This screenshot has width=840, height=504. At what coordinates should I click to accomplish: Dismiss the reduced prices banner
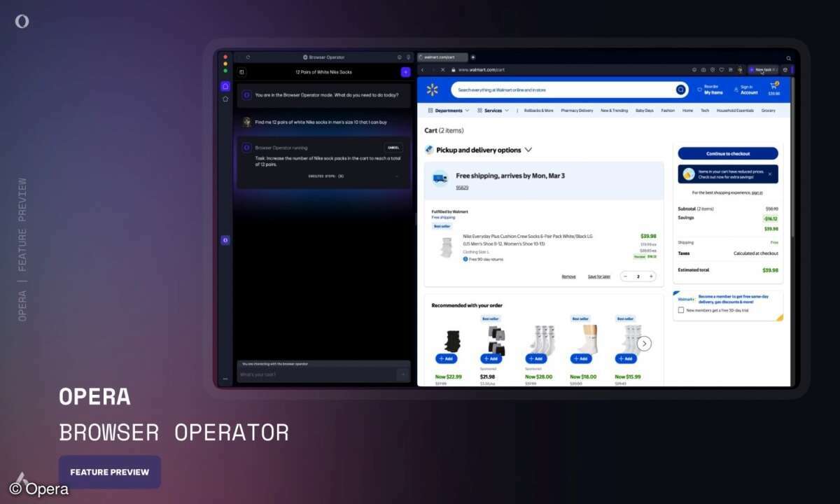770,174
